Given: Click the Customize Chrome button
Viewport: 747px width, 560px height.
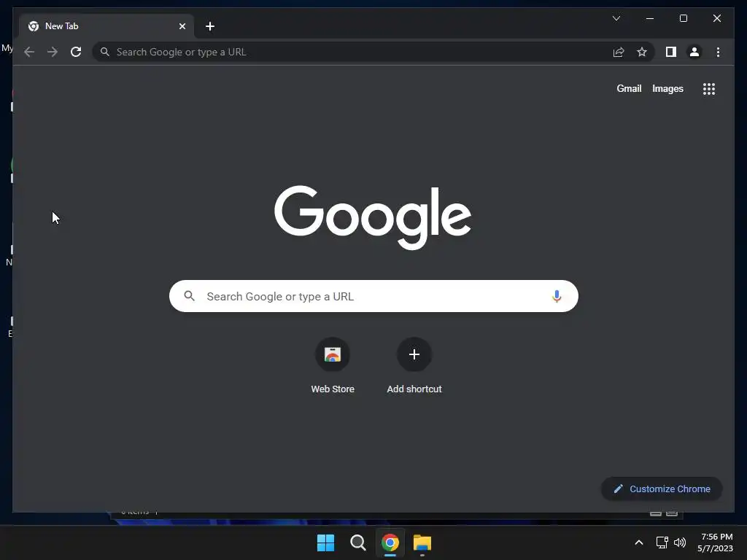Looking at the screenshot, I should [x=662, y=489].
